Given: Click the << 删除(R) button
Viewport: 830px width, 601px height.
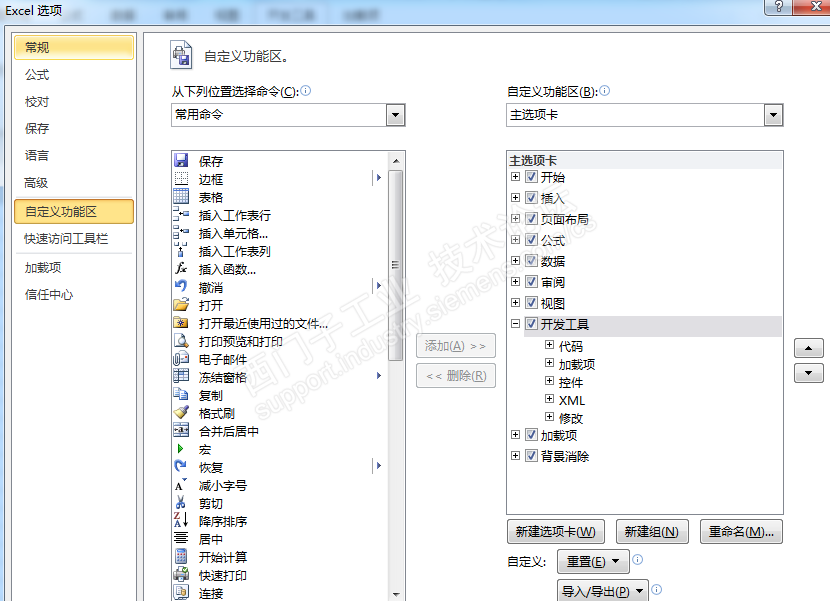Looking at the screenshot, I should click(x=456, y=375).
